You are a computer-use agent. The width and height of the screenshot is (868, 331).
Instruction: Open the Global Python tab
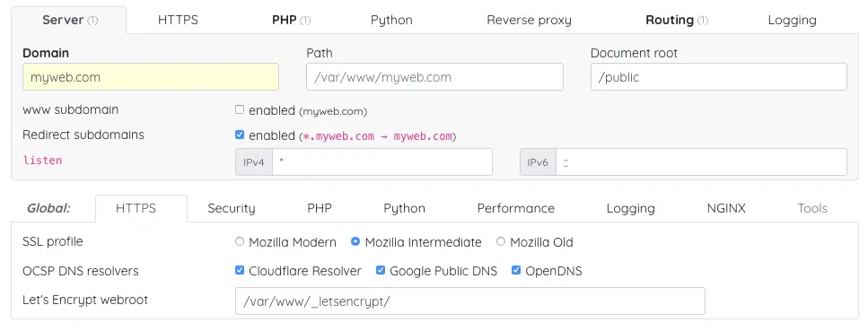(404, 209)
